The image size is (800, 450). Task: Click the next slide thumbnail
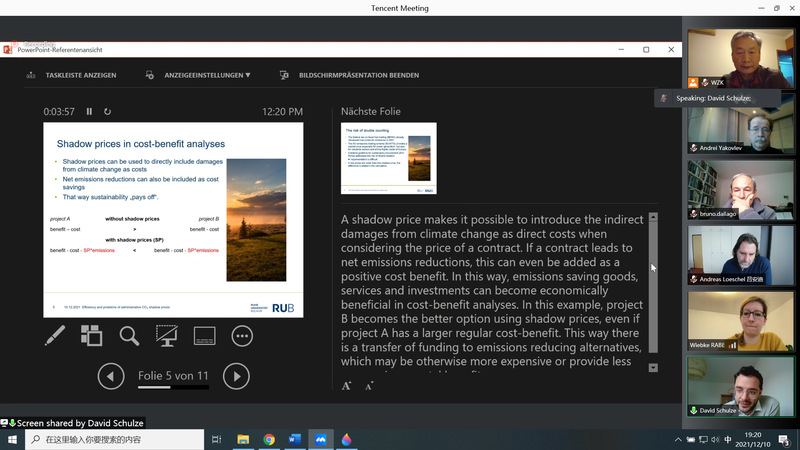coord(389,158)
